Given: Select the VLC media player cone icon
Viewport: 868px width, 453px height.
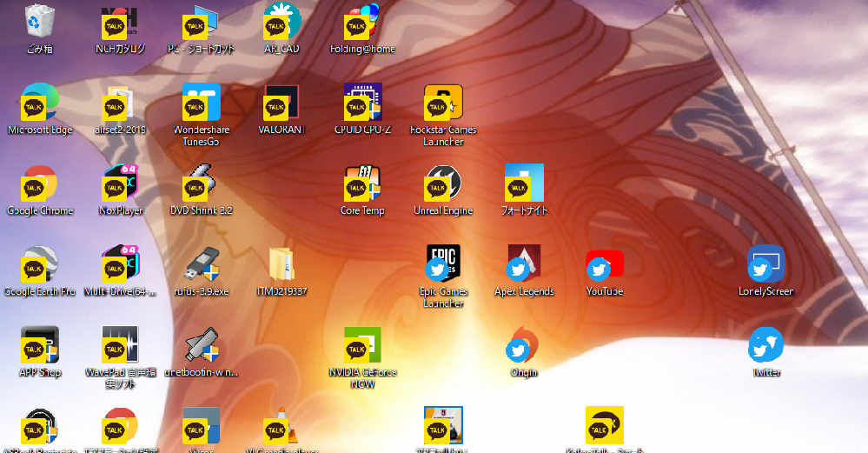Looking at the screenshot, I should point(282,425).
